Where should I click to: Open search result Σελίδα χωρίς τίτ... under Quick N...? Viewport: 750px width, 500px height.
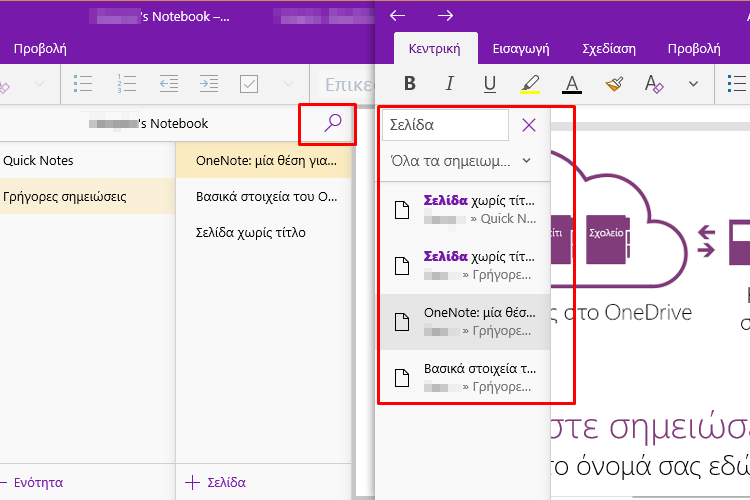(x=465, y=210)
